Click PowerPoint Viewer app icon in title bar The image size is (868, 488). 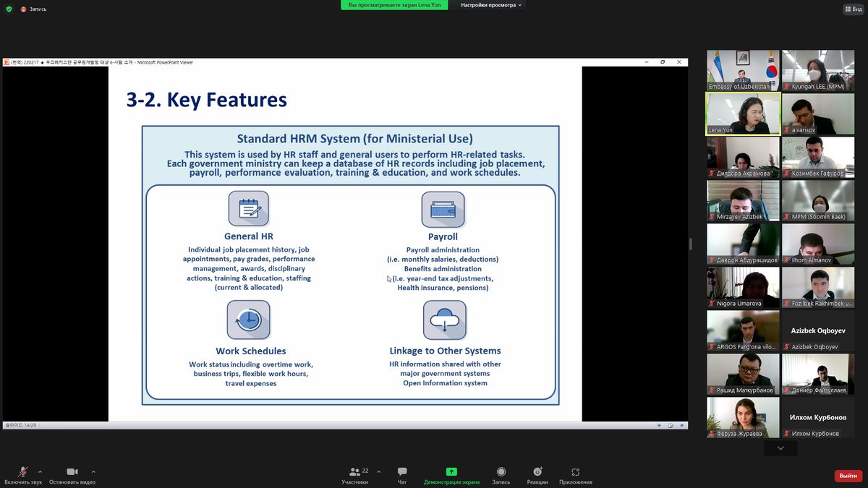[x=6, y=62]
